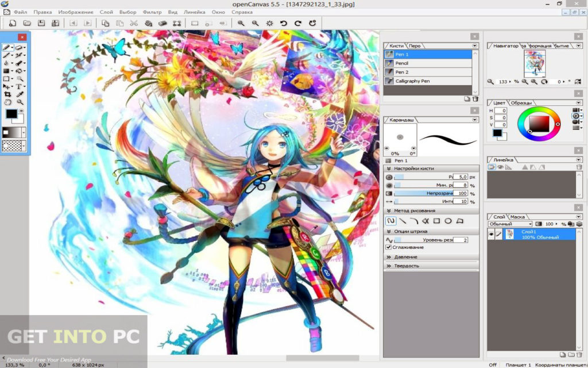Select the Pen 2 brush entry
Image resolution: width=588 pixels, height=368 pixels.
(x=428, y=72)
